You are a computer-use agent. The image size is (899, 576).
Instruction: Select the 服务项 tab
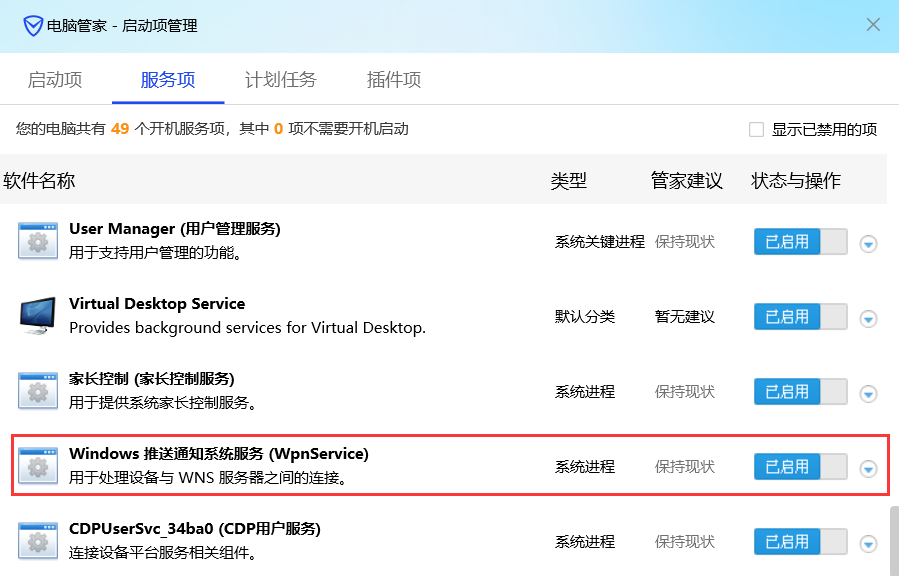[x=168, y=79]
